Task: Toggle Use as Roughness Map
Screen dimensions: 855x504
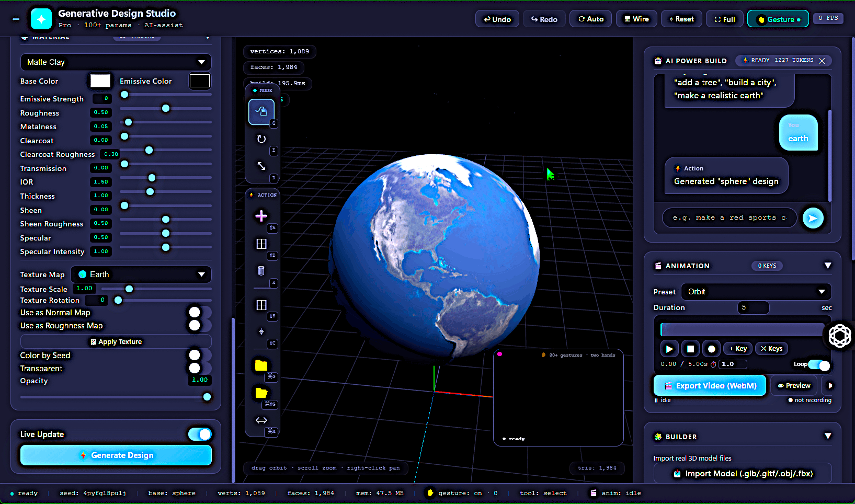Action: [x=200, y=325]
